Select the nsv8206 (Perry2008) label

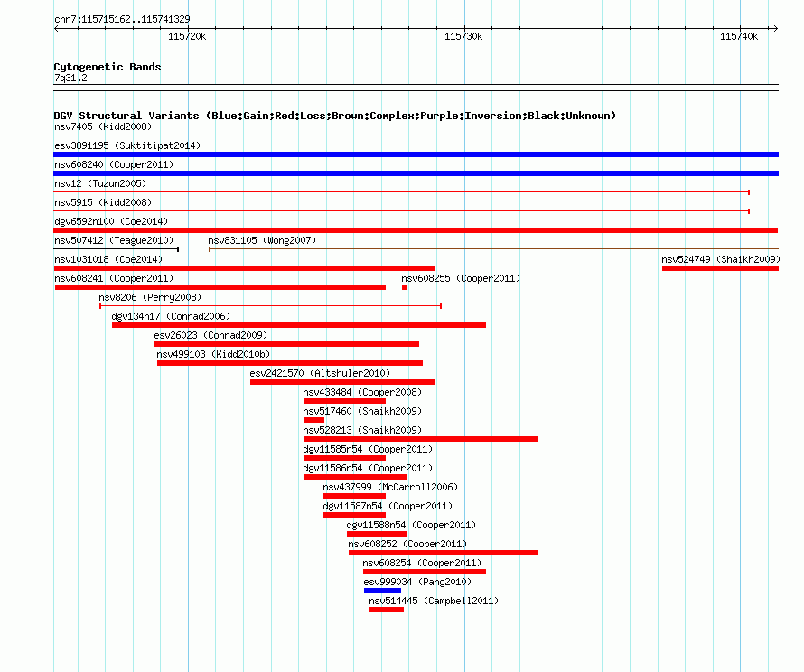[x=150, y=297]
